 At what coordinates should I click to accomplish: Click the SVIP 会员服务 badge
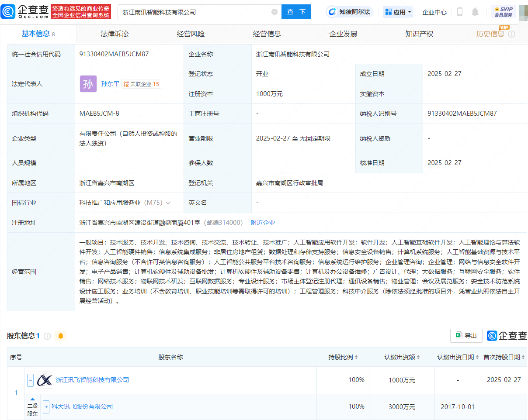(503, 12)
